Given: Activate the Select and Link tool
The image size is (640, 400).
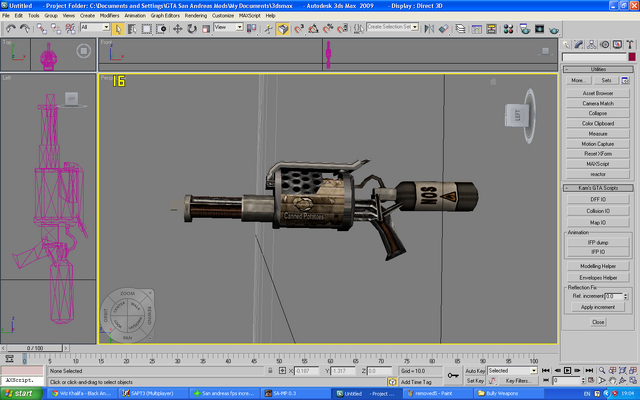Looking at the screenshot, I should tap(41, 28).
